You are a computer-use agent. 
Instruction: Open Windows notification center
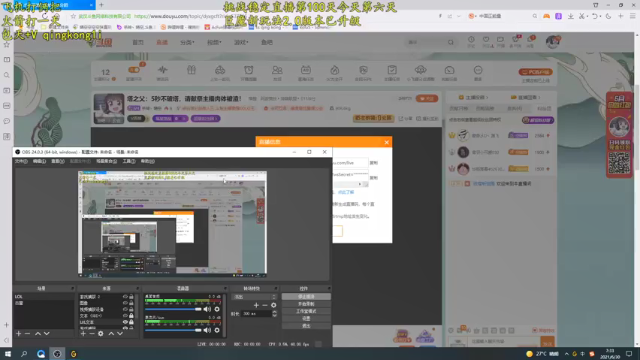pos(629,354)
